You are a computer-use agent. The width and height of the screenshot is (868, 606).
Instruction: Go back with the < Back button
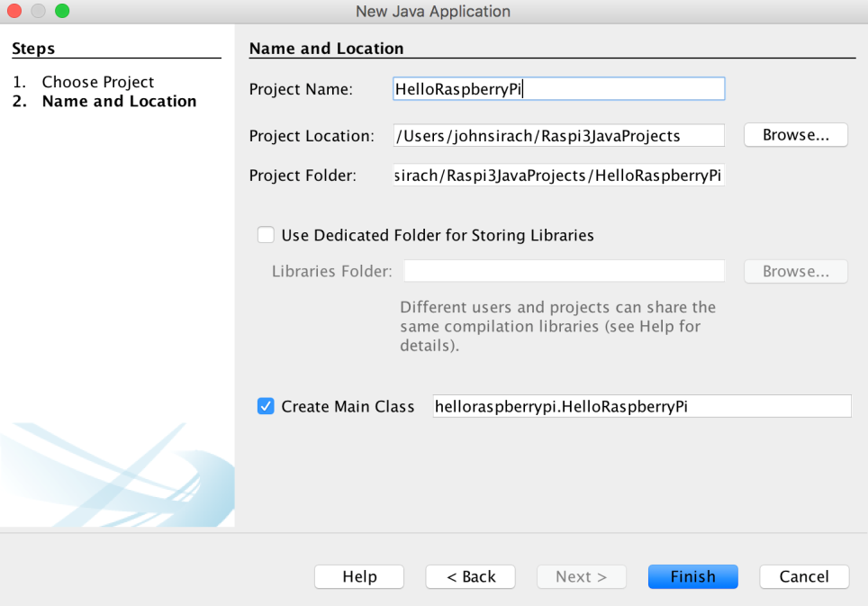pyautogui.click(x=471, y=576)
